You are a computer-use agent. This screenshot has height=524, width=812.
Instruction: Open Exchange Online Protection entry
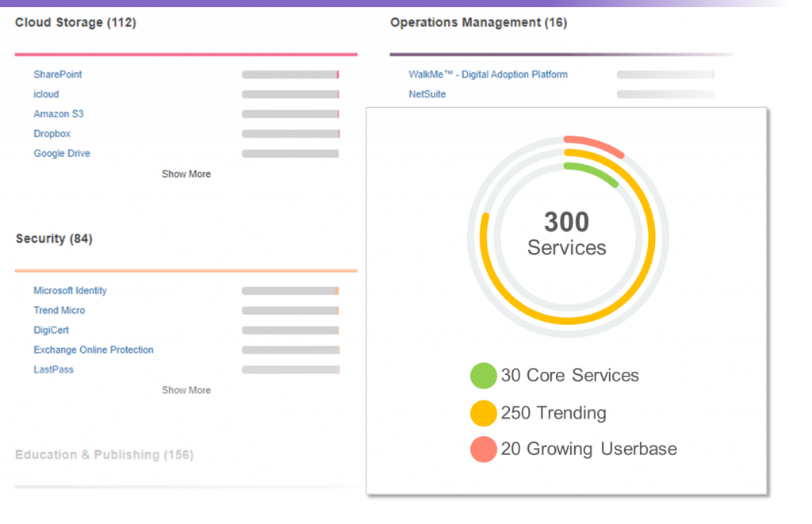(x=94, y=350)
